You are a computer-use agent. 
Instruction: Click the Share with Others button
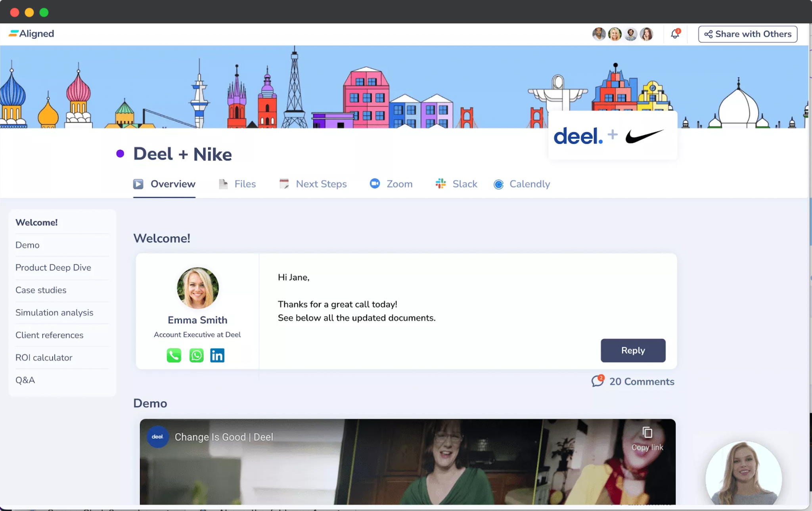pos(747,34)
